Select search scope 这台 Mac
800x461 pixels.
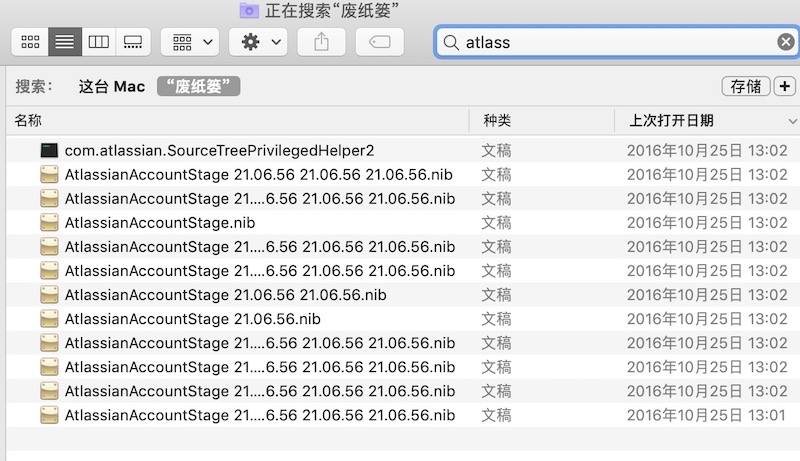(112, 86)
